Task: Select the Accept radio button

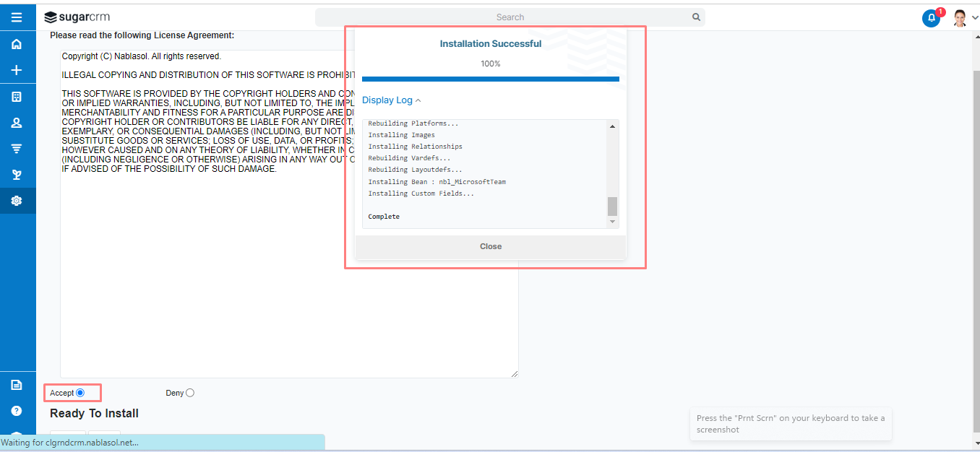Action: pyautogui.click(x=80, y=393)
